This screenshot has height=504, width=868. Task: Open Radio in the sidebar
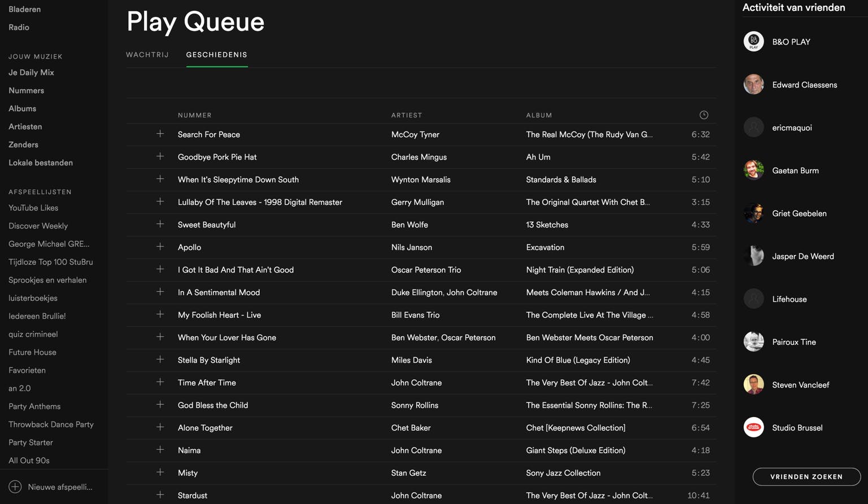click(x=19, y=27)
